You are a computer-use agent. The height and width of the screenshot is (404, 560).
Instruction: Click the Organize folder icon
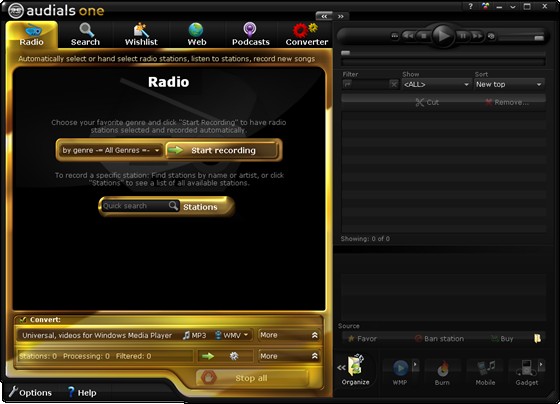pos(355,365)
